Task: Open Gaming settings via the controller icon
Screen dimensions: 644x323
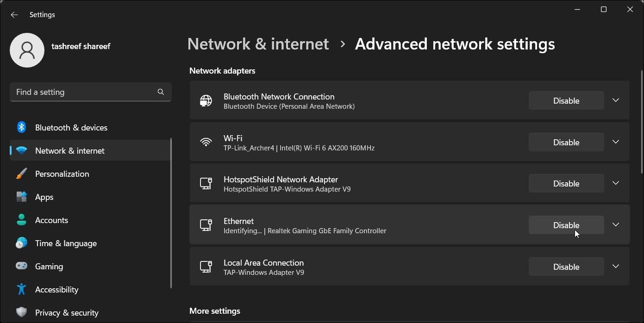Action: point(21,266)
